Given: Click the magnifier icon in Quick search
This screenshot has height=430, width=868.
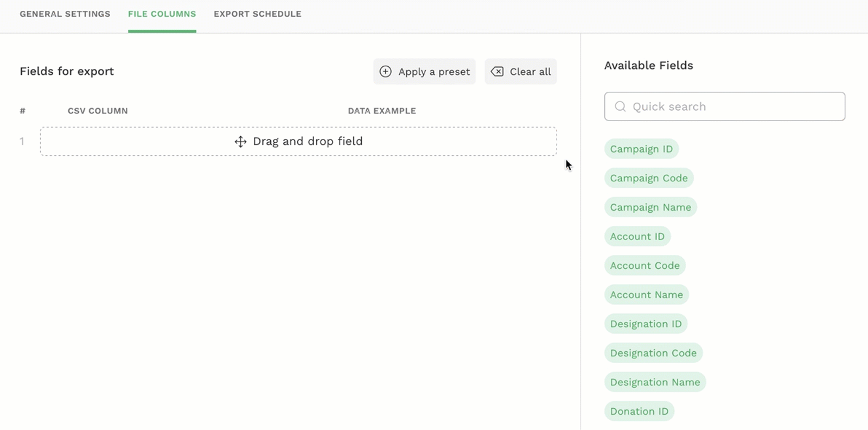Looking at the screenshot, I should click(x=620, y=106).
